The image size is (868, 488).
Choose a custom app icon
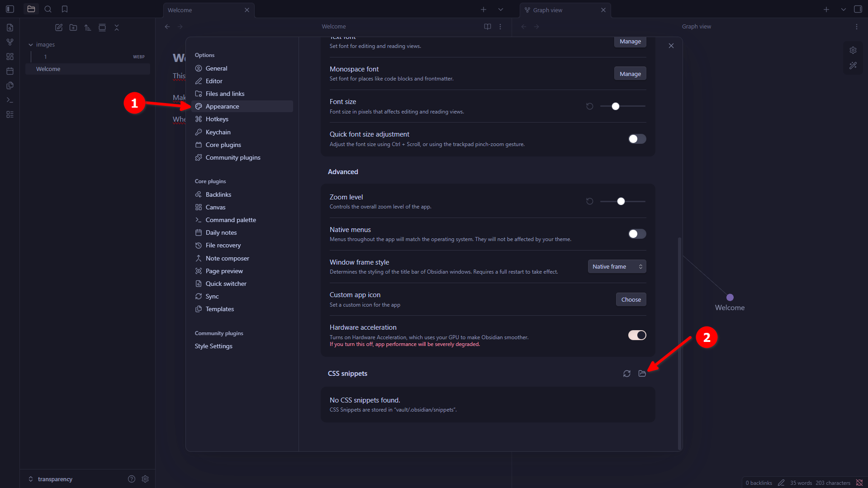click(x=631, y=299)
